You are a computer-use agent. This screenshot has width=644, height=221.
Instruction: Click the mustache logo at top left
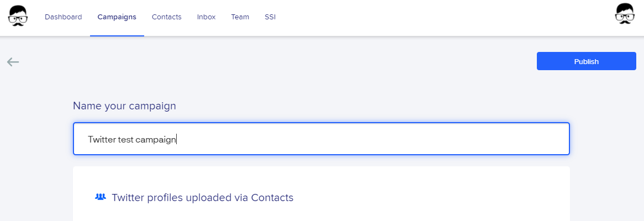18,17
